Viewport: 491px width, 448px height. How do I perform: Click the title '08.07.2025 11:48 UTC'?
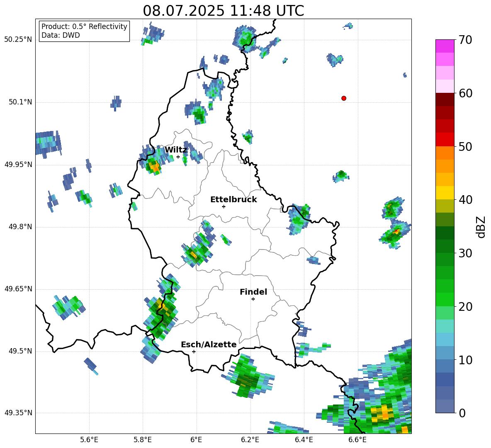[x=223, y=11]
